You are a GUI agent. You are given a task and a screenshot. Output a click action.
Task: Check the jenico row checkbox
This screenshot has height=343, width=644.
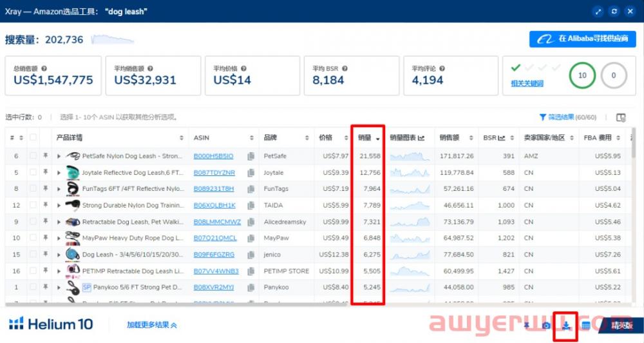click(x=33, y=254)
